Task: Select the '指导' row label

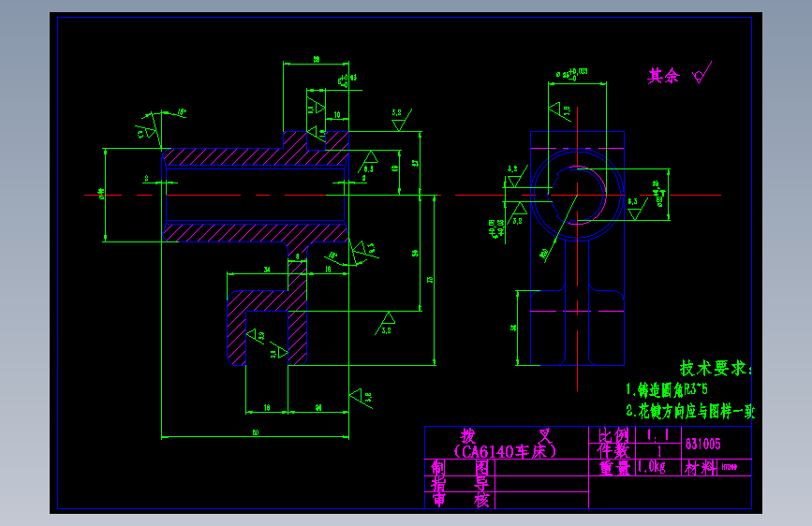Action: tap(460, 485)
